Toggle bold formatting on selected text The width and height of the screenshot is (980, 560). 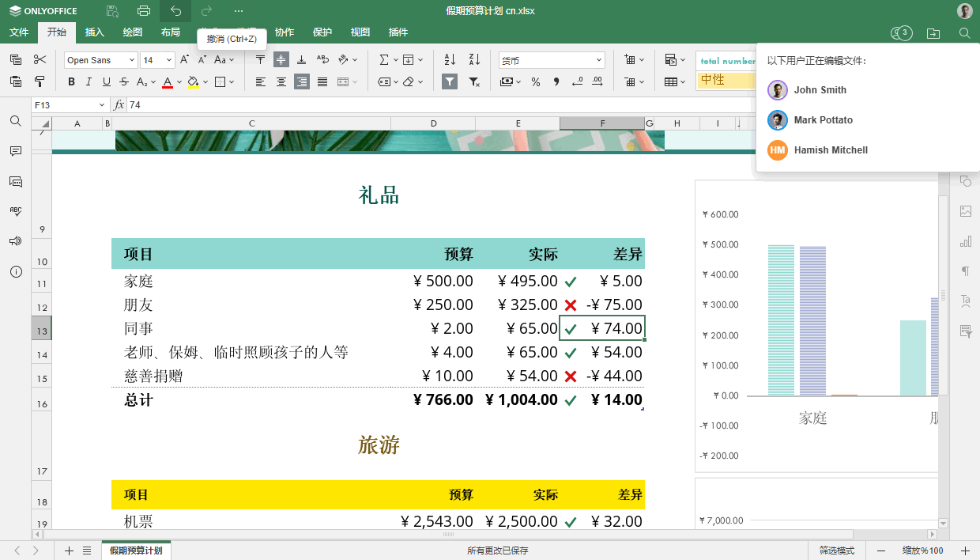[x=70, y=81]
